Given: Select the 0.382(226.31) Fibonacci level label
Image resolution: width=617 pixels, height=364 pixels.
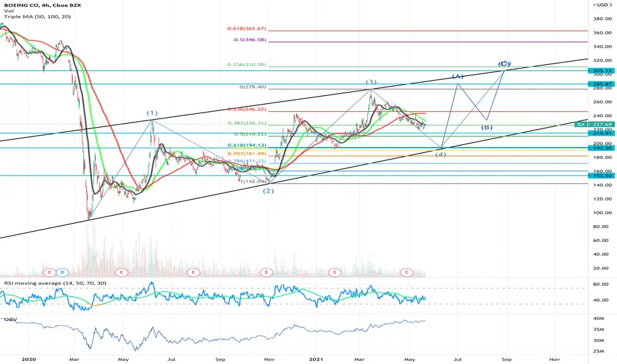Looking at the screenshot, I should click(x=247, y=123).
